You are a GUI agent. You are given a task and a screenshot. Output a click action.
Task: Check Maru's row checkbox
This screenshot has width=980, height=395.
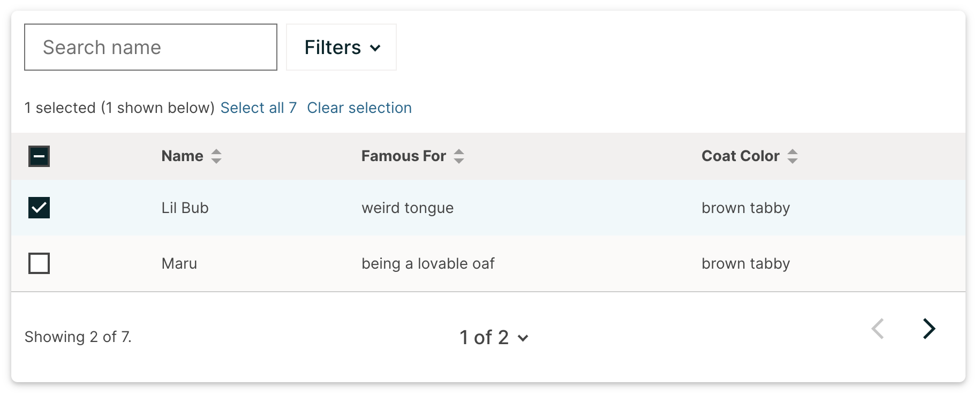[x=39, y=263]
